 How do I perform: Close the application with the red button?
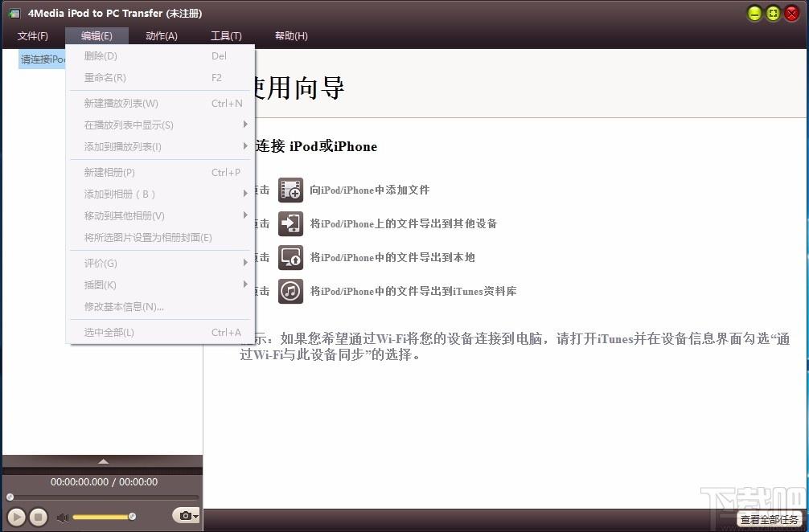pos(791,14)
